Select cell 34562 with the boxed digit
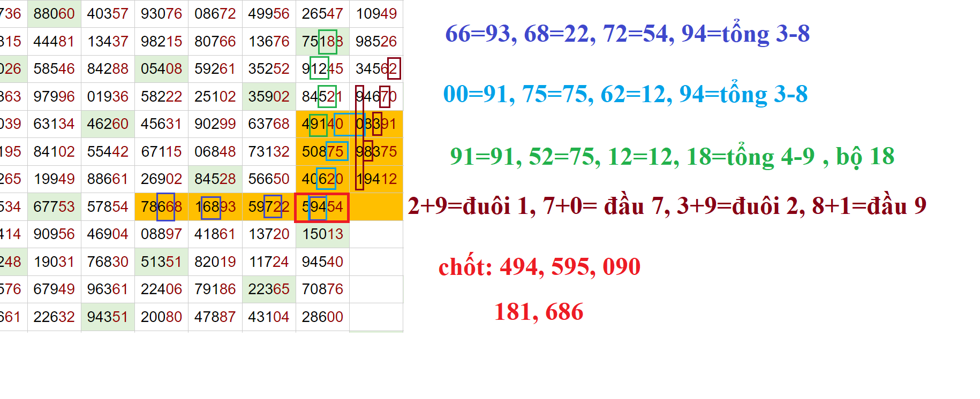The image size is (980, 399). tap(376, 68)
